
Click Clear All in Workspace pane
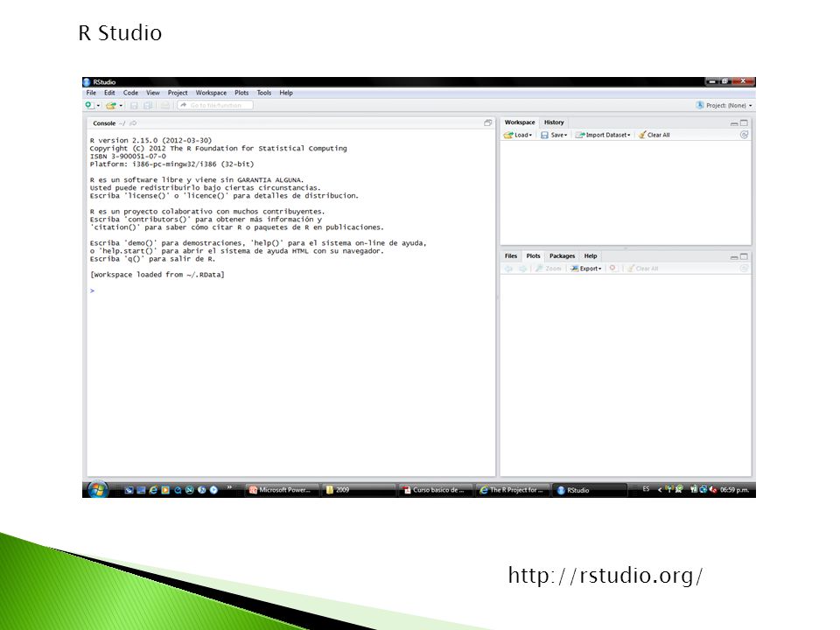[654, 135]
